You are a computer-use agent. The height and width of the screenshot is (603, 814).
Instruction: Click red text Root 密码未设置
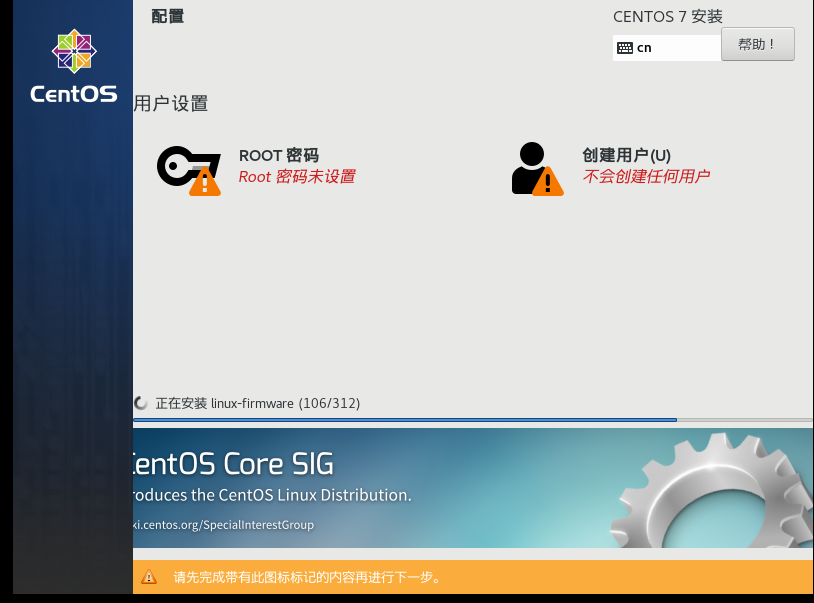[x=297, y=176]
